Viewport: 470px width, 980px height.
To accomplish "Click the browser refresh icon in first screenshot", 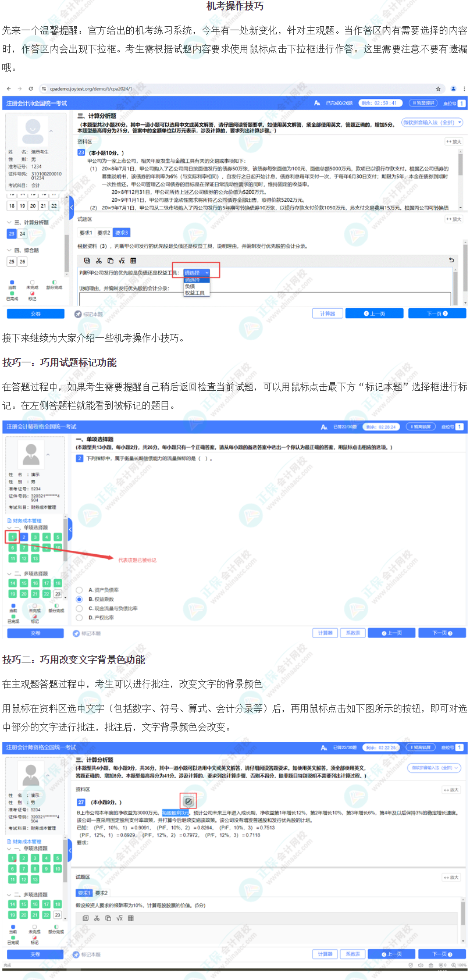I will (x=30, y=89).
